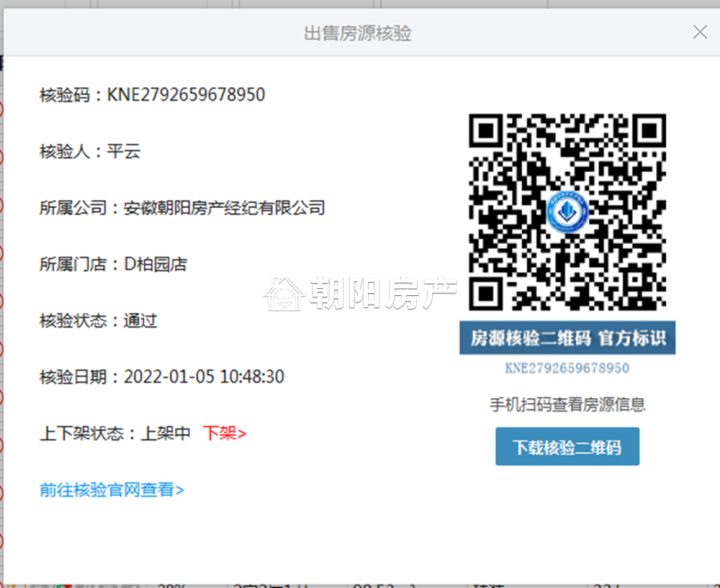Viewport: 720px width, 588px height.
Task: Click 下载核验二维码 button
Action: 567,447
